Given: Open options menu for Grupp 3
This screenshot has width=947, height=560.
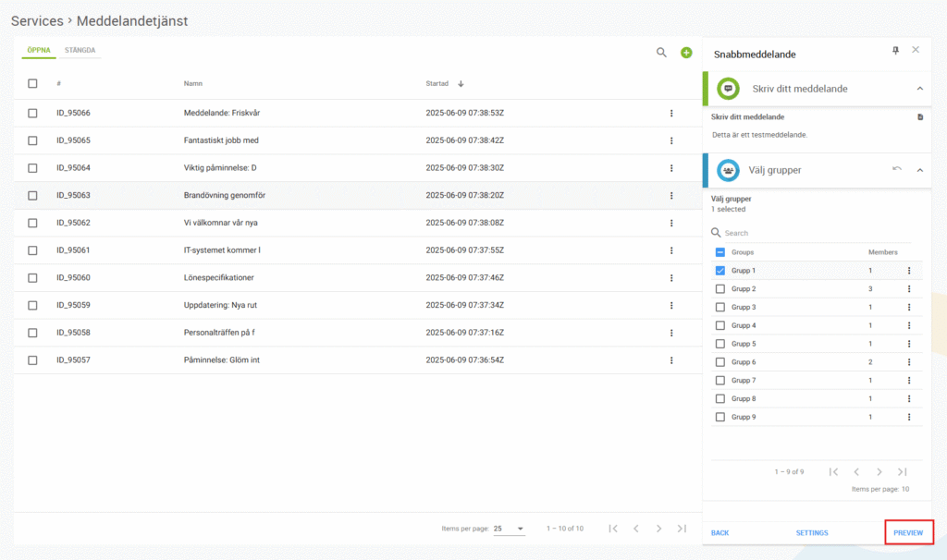Looking at the screenshot, I should tap(909, 307).
